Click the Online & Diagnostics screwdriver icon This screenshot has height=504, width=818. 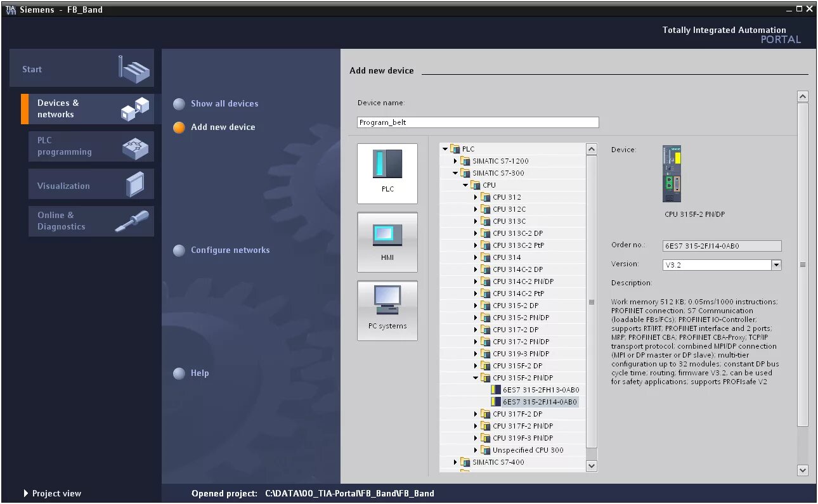[x=132, y=221]
